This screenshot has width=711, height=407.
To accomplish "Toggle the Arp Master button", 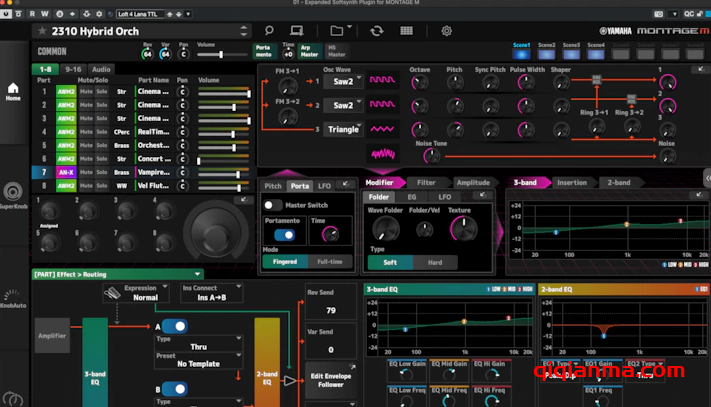I will (x=310, y=51).
